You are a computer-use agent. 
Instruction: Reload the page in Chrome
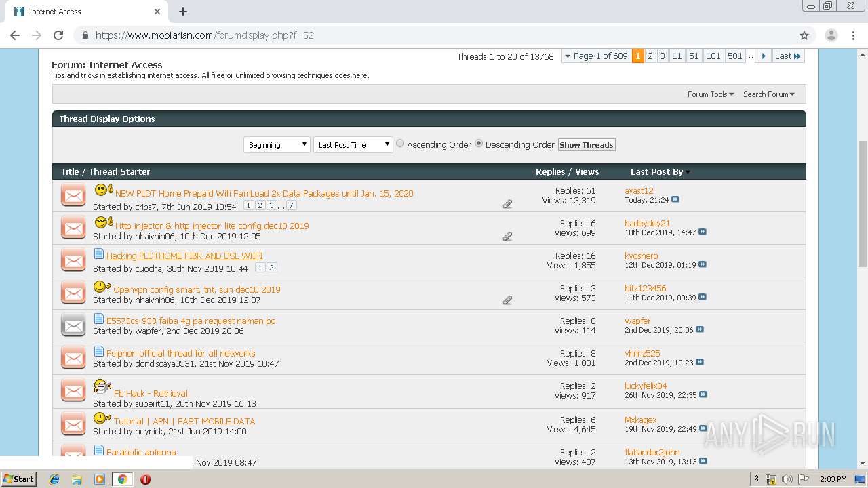pos(58,35)
